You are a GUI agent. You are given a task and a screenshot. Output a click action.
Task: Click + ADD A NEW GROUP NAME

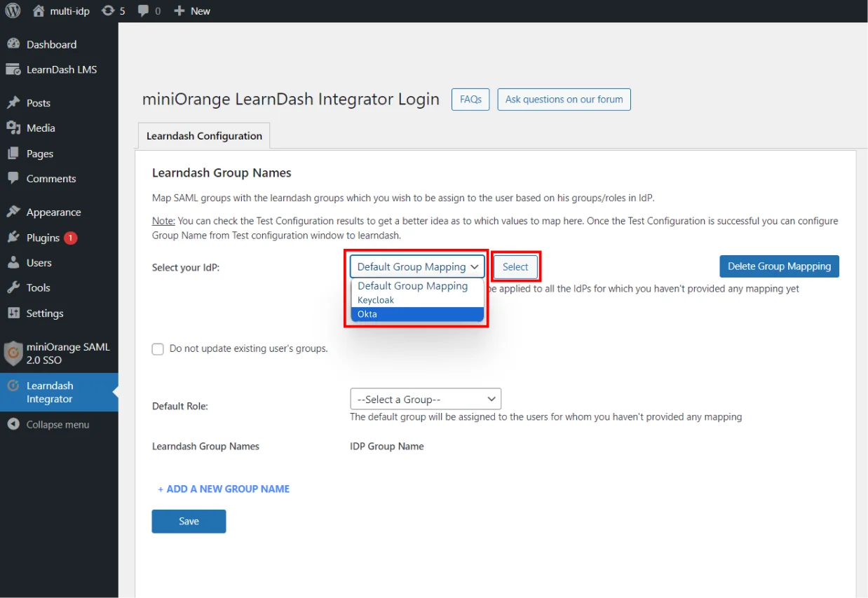point(224,489)
